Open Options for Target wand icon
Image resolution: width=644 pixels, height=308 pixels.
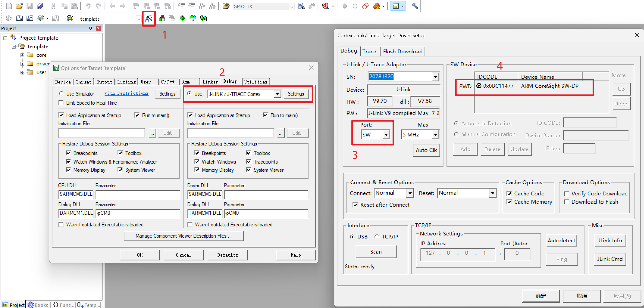tap(149, 18)
